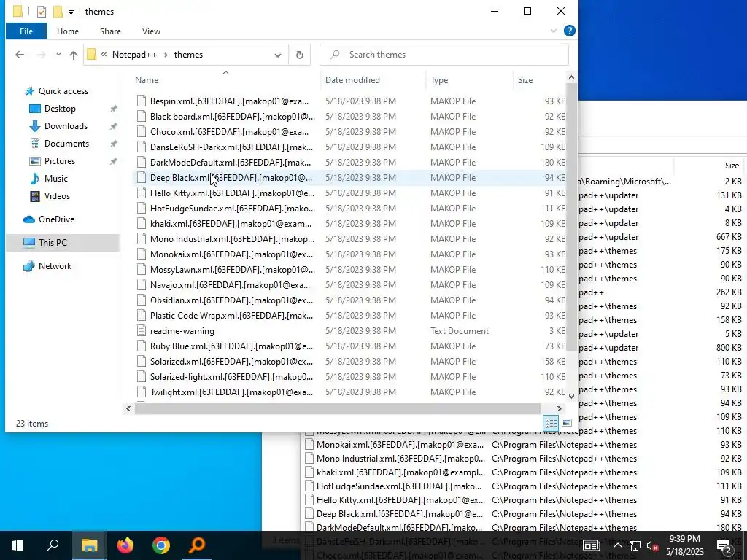This screenshot has width=747, height=560.
Task: Select MossyLawn.xml file
Action: [350, 270]
